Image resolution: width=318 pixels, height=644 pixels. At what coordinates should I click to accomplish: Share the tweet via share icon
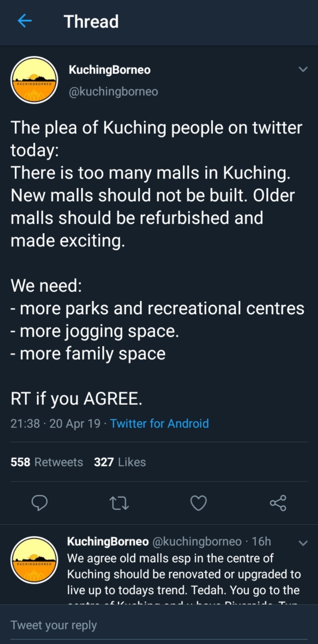[278, 503]
